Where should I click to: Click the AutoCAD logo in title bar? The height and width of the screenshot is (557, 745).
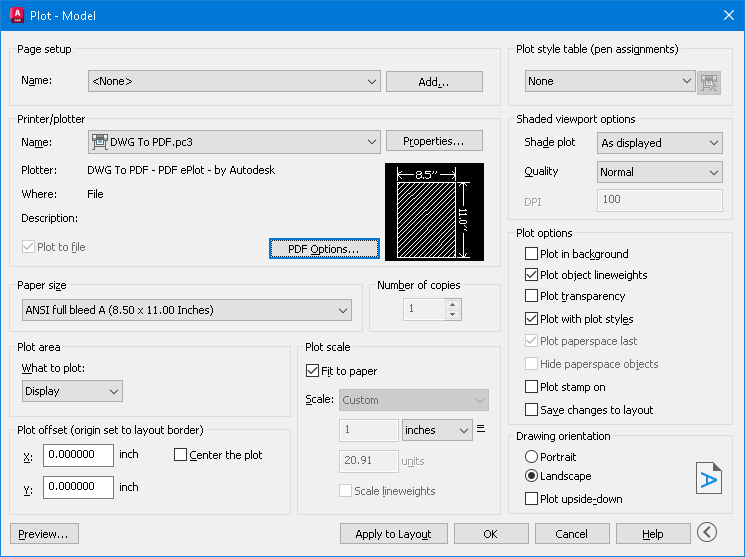tap(17, 15)
